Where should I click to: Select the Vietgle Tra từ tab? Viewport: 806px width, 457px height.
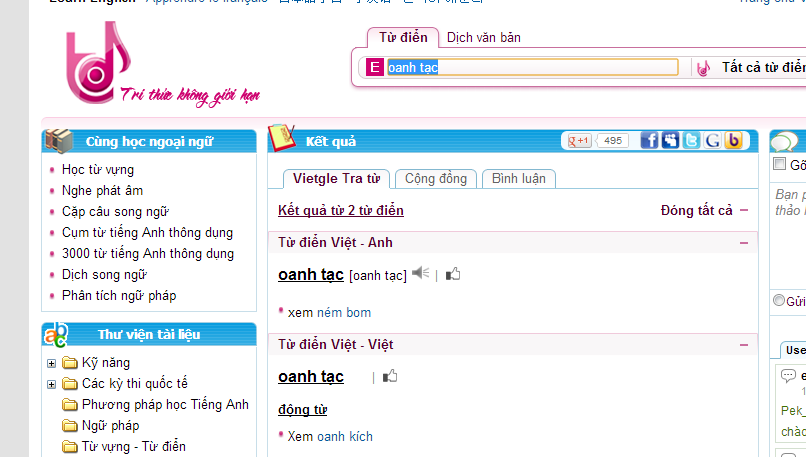click(336, 179)
